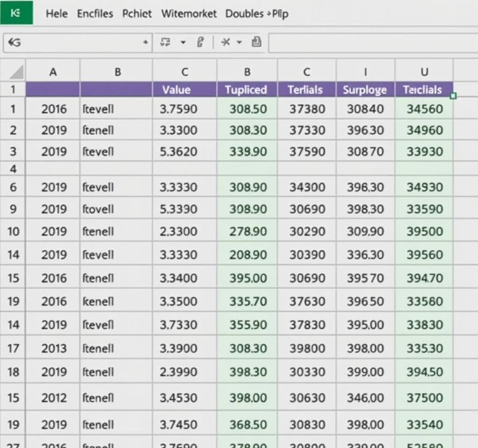
Task: Open the name box dropdown arrow
Action: [145, 42]
